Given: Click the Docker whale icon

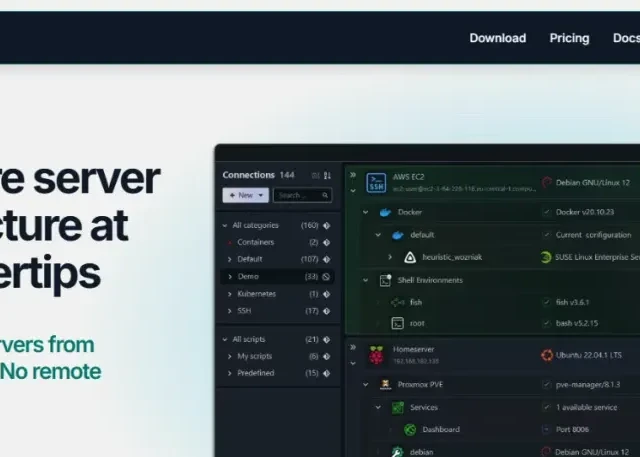Looking at the screenshot, I should [385, 212].
